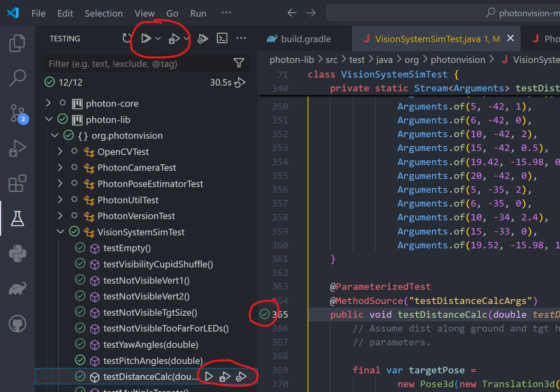Click the green pass indicator beside line 365

point(265,313)
